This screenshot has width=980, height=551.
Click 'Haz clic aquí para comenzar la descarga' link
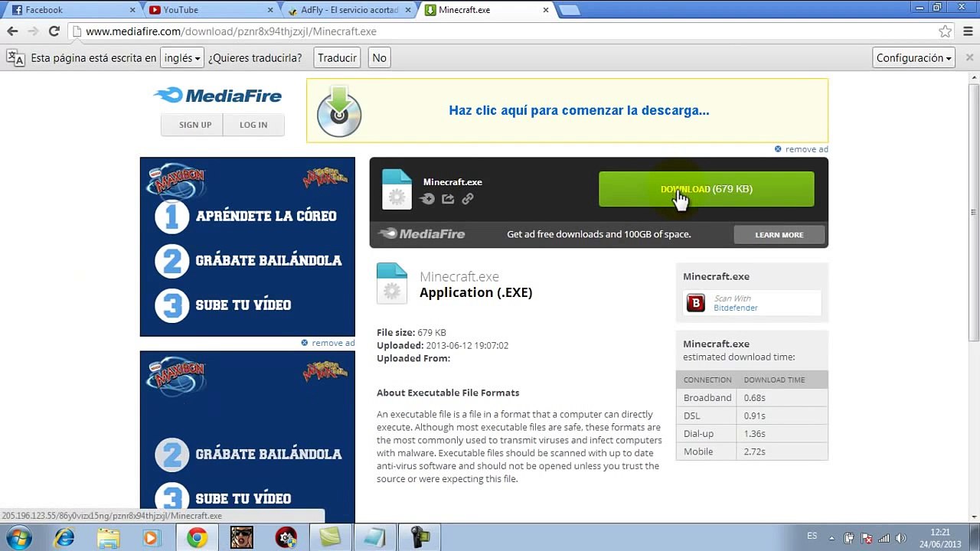click(579, 110)
